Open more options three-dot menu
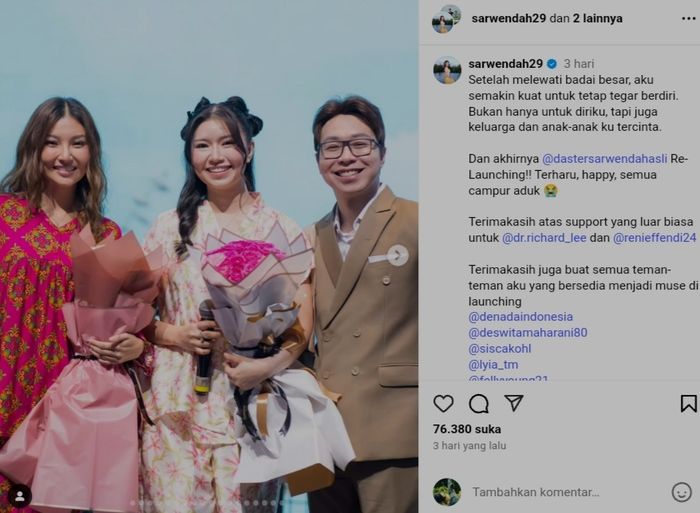The width and height of the screenshot is (700, 513). point(688,19)
